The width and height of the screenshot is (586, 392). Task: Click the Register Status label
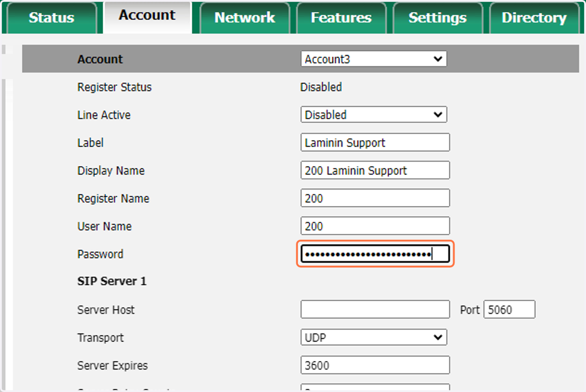114,87
